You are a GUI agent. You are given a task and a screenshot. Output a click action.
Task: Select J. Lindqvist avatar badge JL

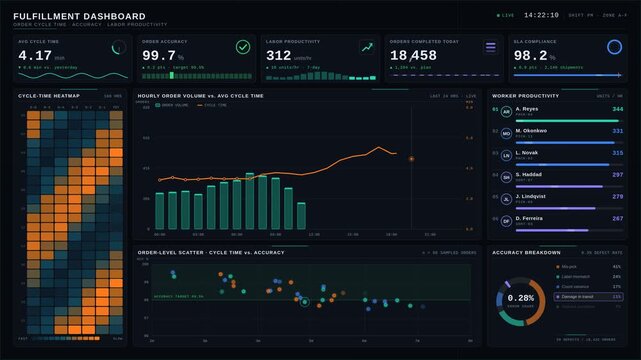[506, 199]
